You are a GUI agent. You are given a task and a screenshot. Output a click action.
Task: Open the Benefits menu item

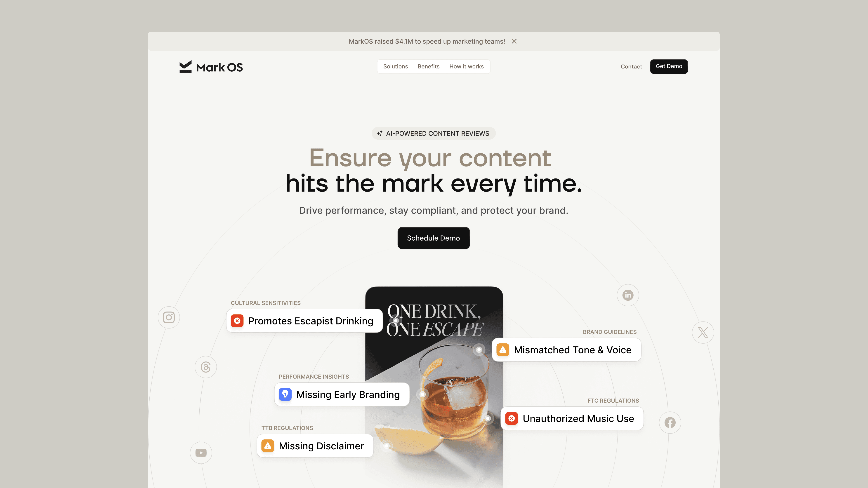pyautogui.click(x=429, y=66)
